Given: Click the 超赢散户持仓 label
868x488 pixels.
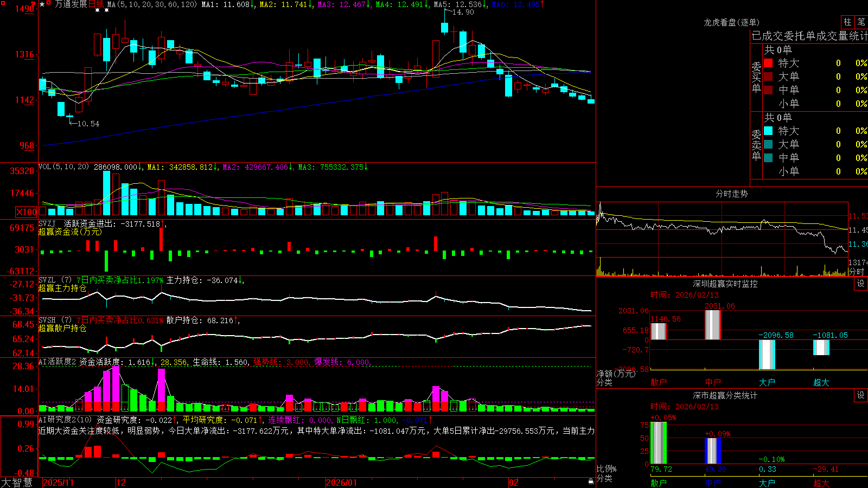Looking at the screenshot, I should pyautogui.click(x=62, y=328).
